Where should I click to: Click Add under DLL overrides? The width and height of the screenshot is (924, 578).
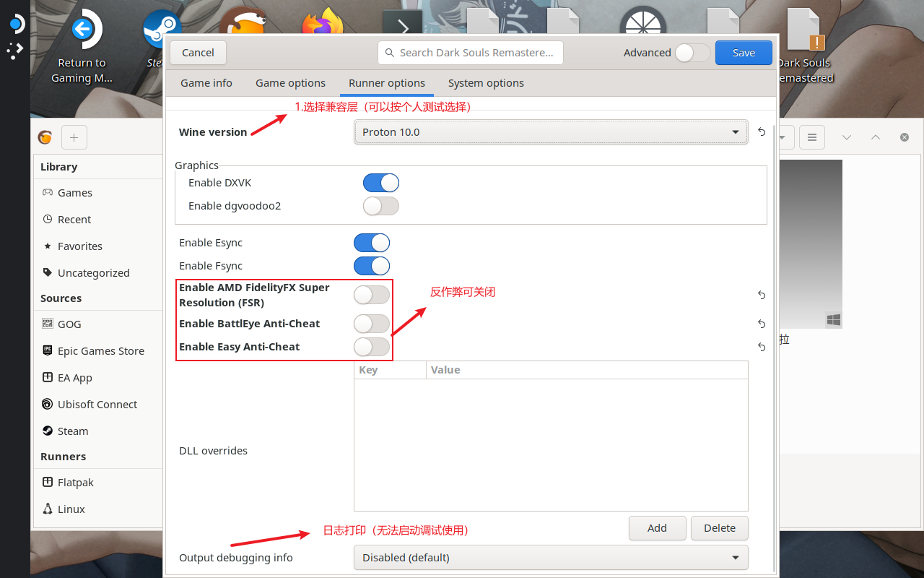[657, 528]
